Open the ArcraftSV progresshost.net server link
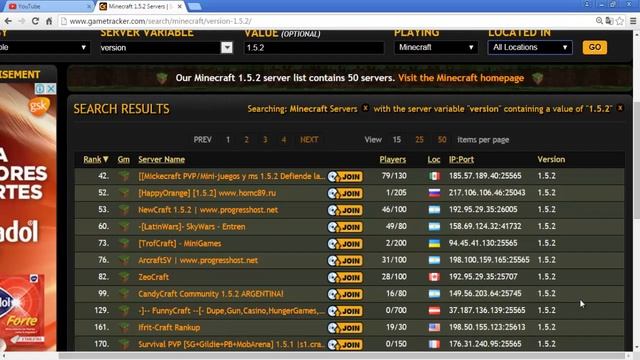This screenshot has width=640, height=360. click(x=198, y=260)
